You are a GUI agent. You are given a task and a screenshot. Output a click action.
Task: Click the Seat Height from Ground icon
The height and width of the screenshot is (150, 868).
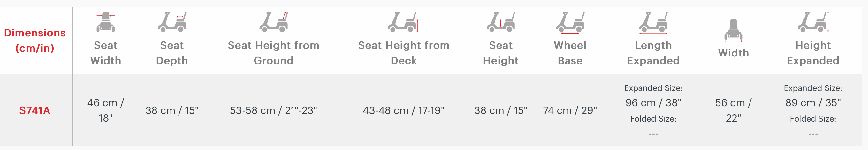[x=274, y=22]
